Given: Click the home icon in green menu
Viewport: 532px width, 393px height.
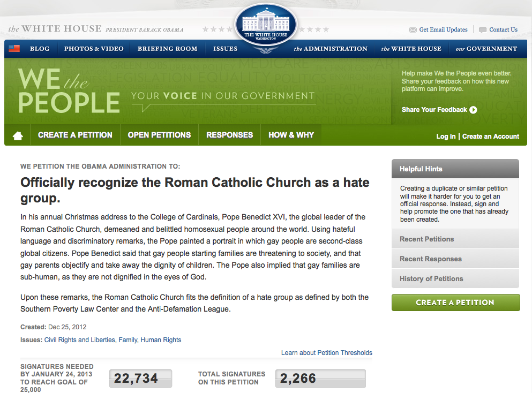Looking at the screenshot, I should click(18, 135).
